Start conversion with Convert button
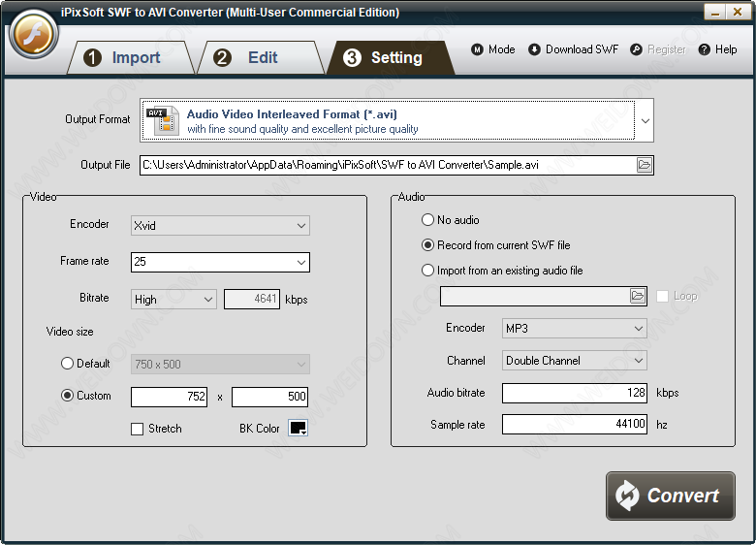This screenshot has height=545, width=756. [670, 496]
